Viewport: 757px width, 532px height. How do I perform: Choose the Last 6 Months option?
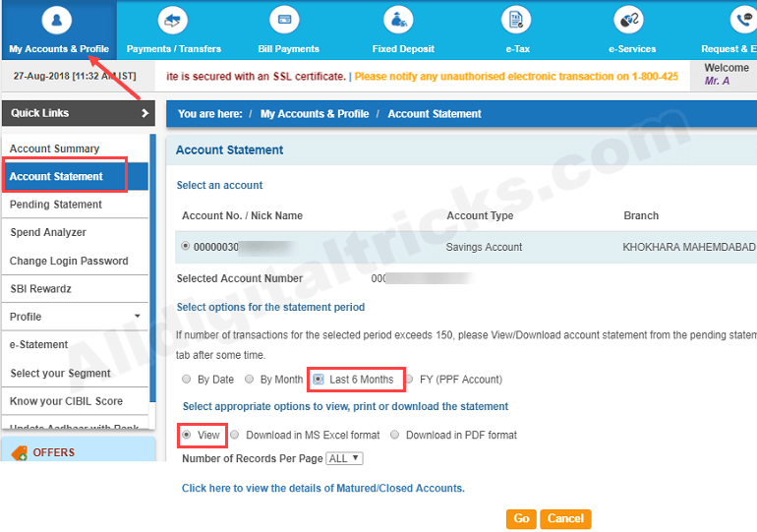click(x=319, y=380)
